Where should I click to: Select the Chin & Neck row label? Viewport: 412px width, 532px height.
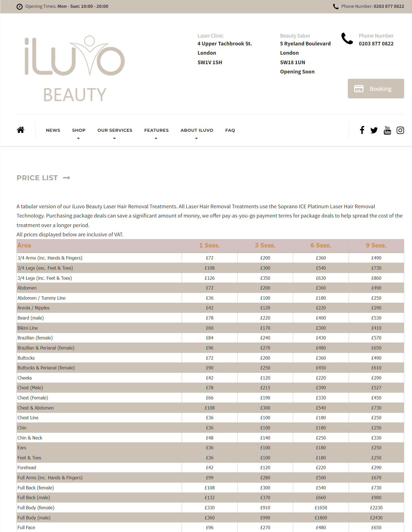coord(30,438)
